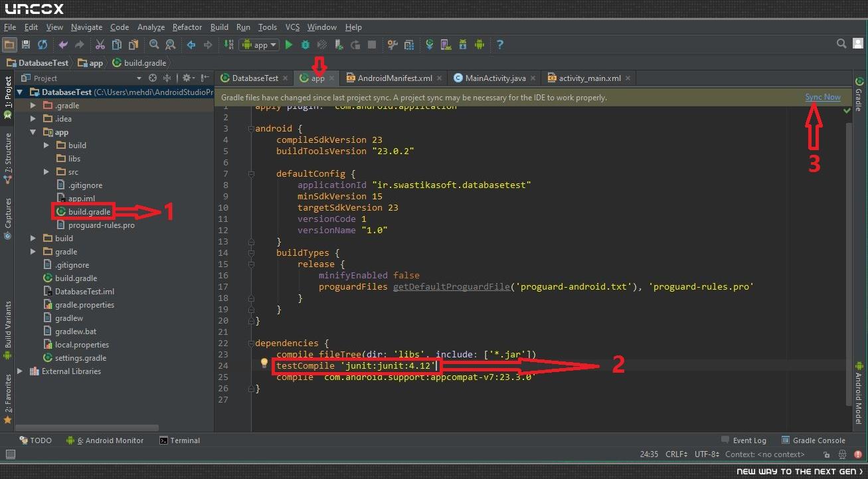Start debugging with the bug icon
The width and height of the screenshot is (868, 479).
pos(305,45)
